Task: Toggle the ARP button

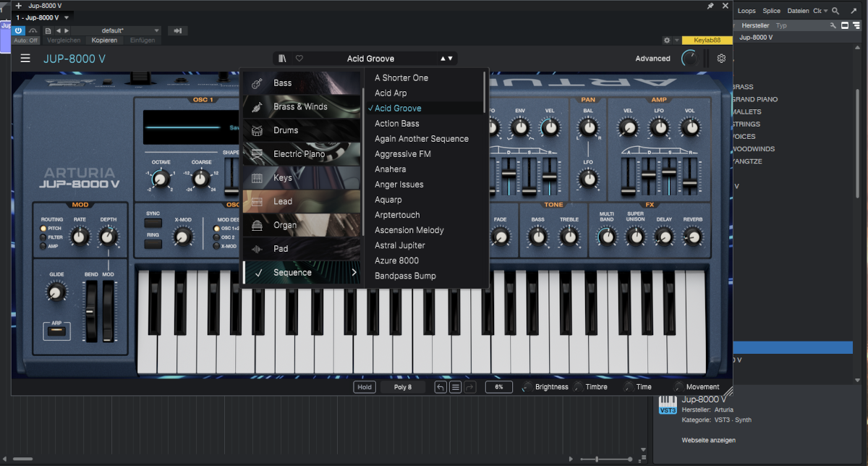Action: (56, 330)
